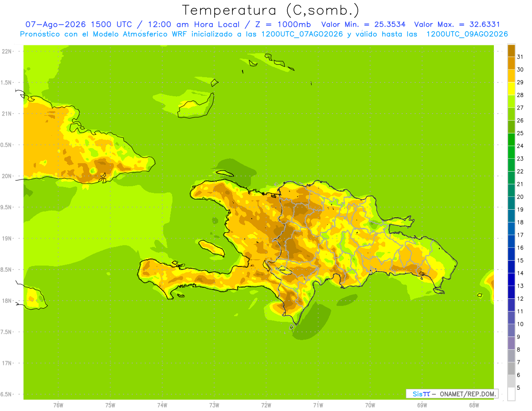Click the '22N' latitude axis label
Screen dimensions: 532x411
tap(6, 51)
